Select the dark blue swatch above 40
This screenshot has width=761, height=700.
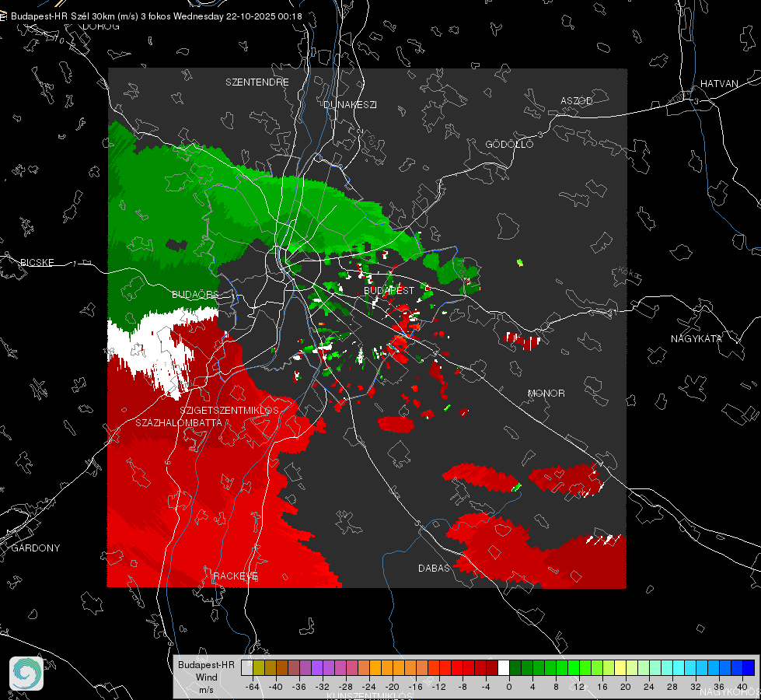[749, 667]
